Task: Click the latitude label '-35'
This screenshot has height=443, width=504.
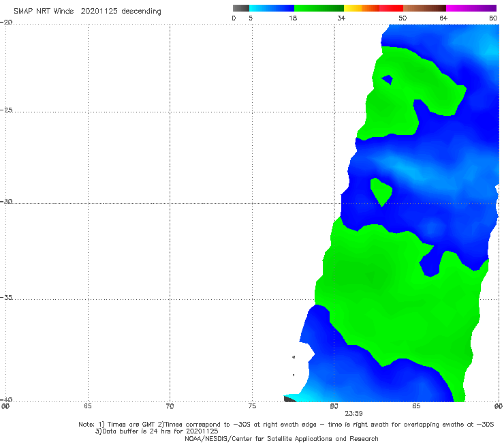Action: coord(7,298)
